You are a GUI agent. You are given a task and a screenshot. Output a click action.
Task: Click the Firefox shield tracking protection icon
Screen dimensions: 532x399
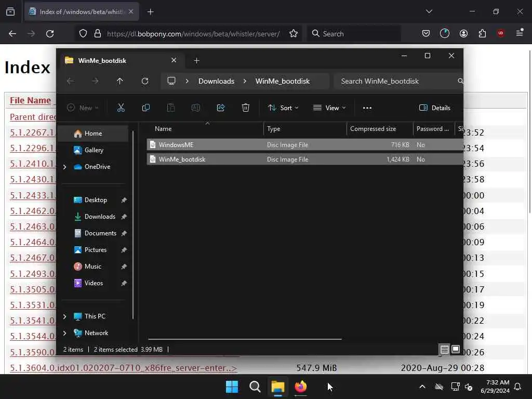tap(83, 34)
